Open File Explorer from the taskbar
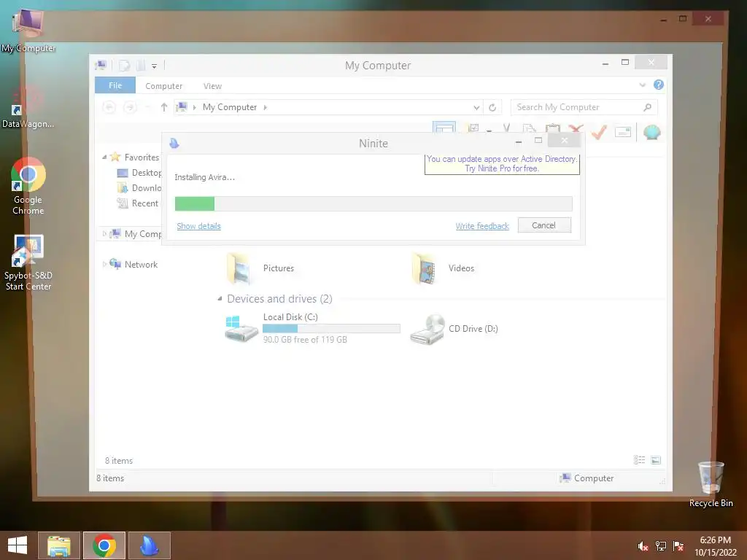Image resolution: width=747 pixels, height=560 pixels. pos(59,545)
